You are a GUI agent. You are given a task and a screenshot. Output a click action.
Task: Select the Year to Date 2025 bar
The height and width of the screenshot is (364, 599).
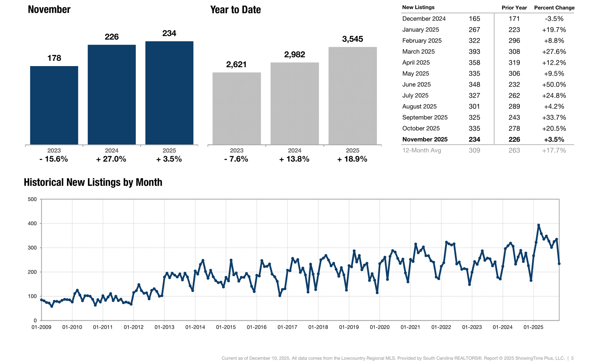(353, 96)
